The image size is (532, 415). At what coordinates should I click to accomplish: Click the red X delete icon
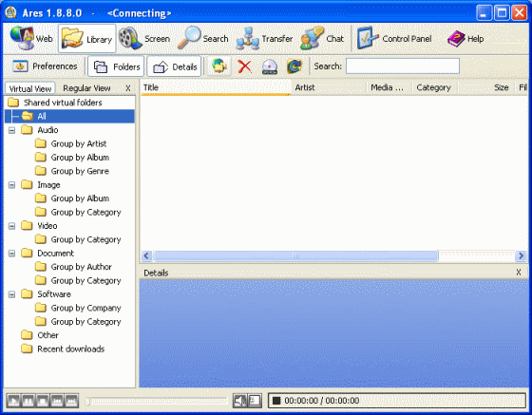244,66
